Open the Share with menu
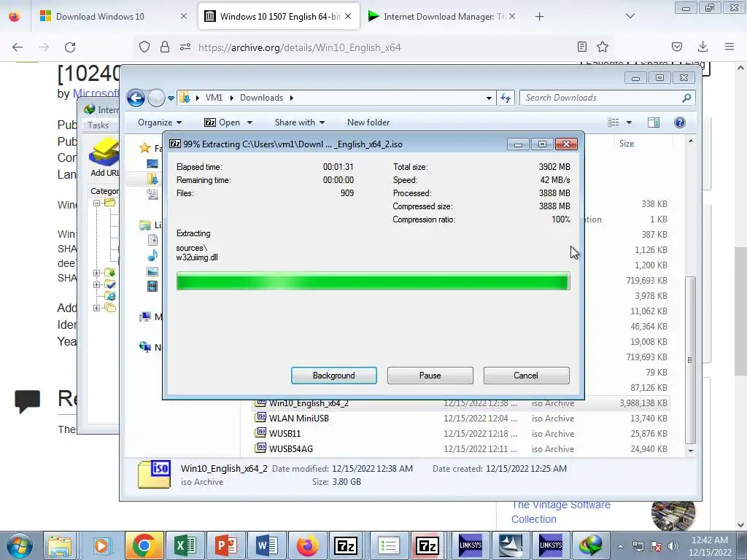Screen dimensions: 747x560 pyautogui.click(x=300, y=122)
